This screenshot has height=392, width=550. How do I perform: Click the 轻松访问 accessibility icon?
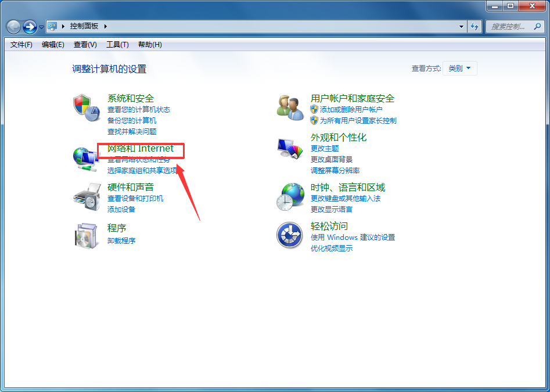tap(290, 235)
